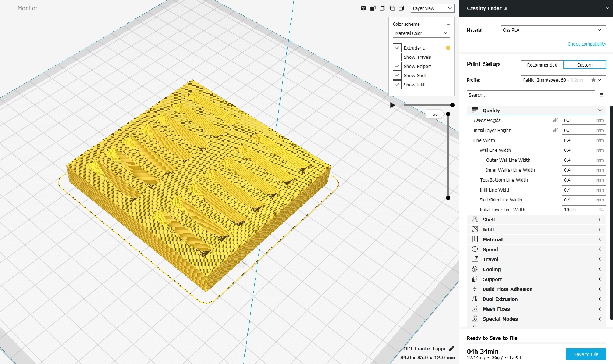Toggle the Show Infill checkbox
This screenshot has width=613, height=364.
397,85
